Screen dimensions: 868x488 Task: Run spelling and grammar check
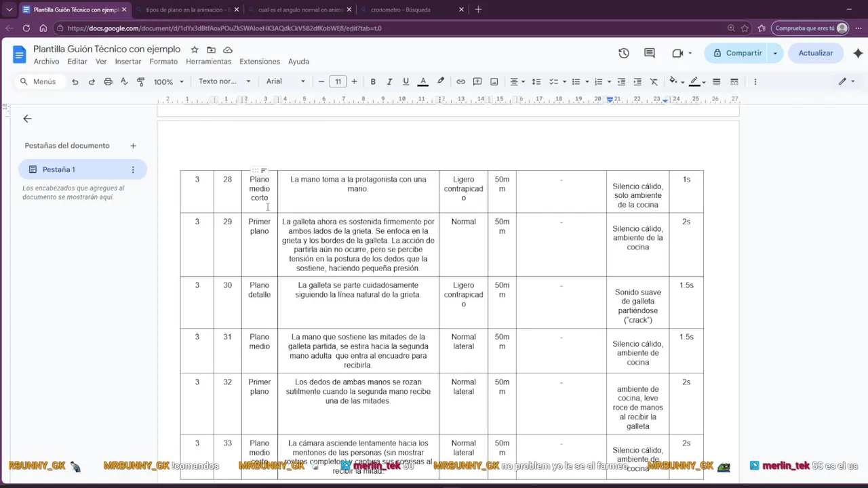click(124, 81)
